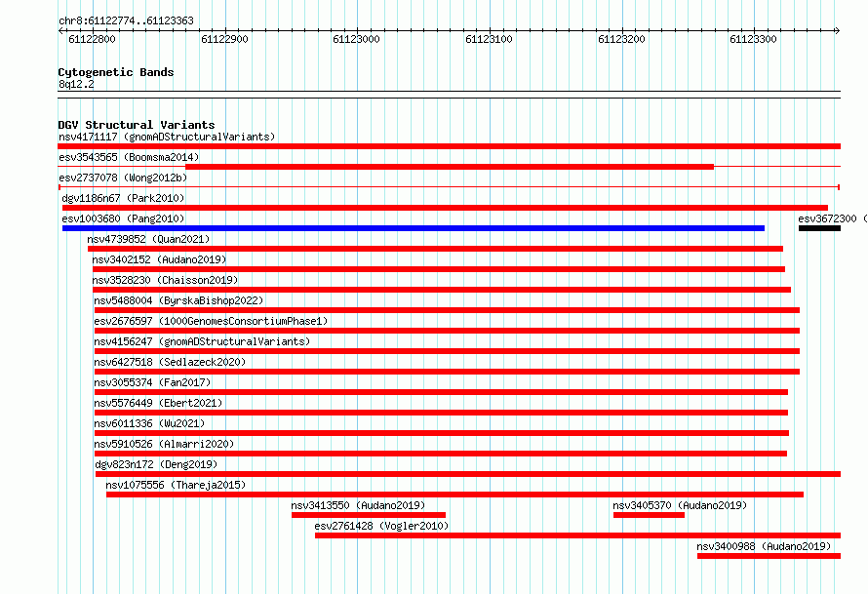Select nsv5576449 Ebert2021 label
The width and height of the screenshot is (868, 594).
point(158,403)
